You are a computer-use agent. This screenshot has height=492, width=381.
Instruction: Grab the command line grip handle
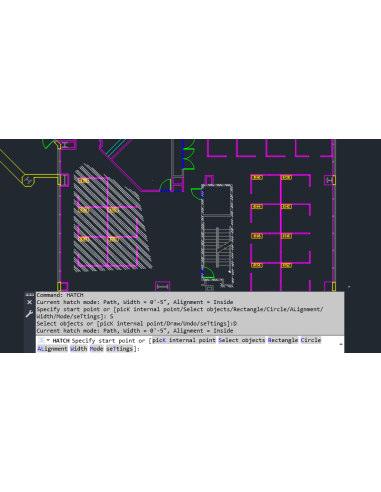tap(29, 295)
